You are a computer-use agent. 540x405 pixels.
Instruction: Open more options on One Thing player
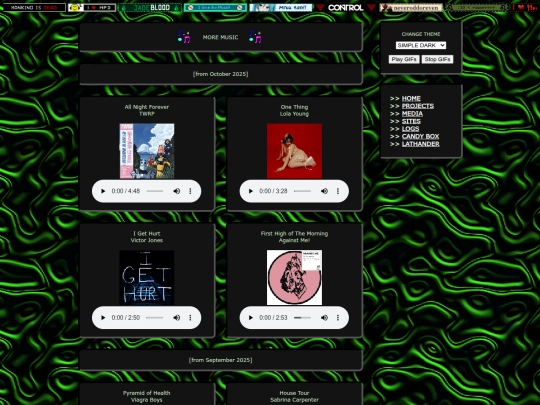(x=338, y=191)
